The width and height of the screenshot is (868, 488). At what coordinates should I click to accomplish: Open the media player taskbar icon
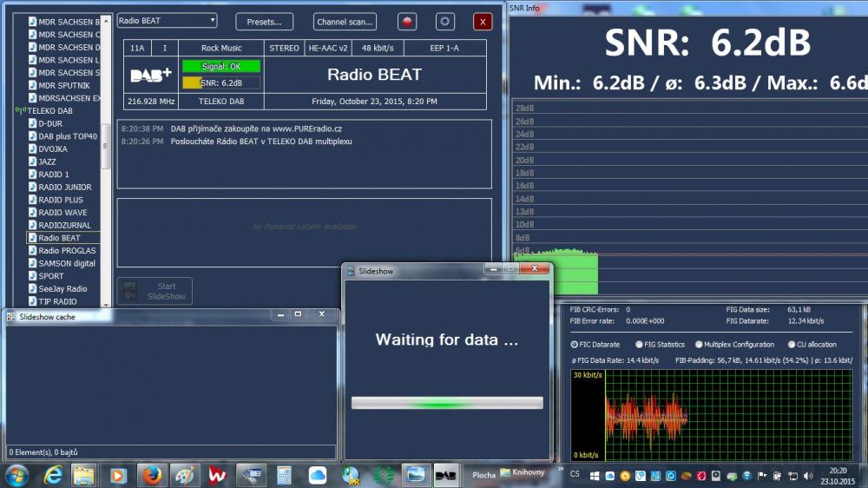[118, 475]
